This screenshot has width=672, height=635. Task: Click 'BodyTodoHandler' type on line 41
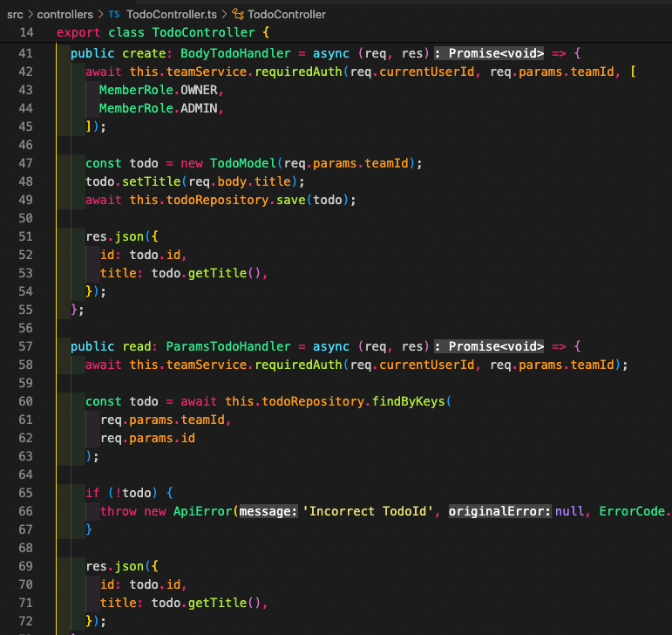235,53
